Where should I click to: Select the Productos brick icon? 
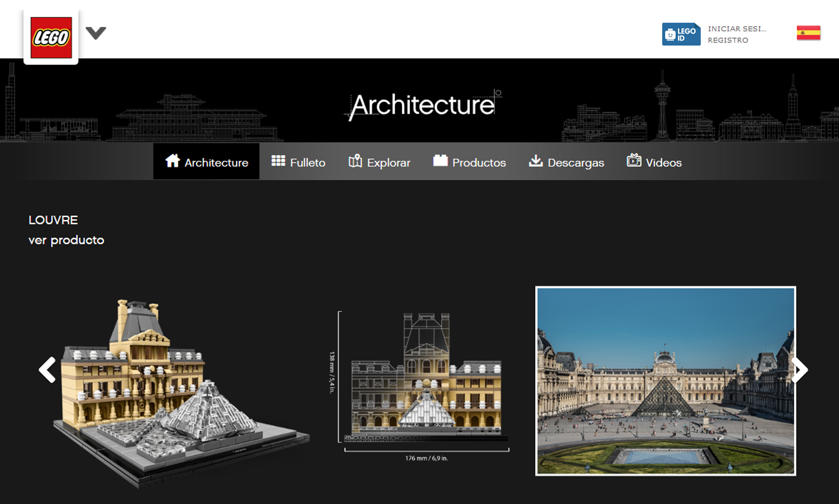click(440, 161)
